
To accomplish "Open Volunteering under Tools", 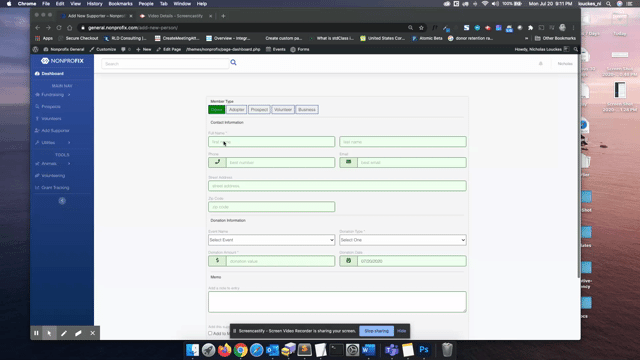I will click(50, 176).
